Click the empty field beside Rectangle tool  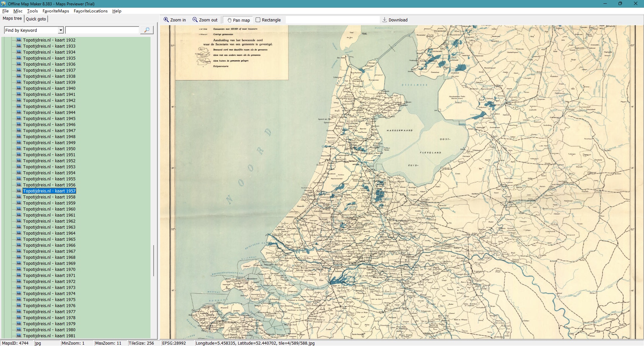(332, 20)
